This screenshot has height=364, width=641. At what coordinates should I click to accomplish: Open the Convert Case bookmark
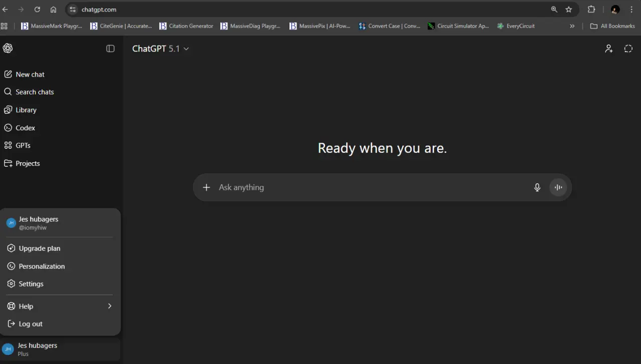[390, 26]
